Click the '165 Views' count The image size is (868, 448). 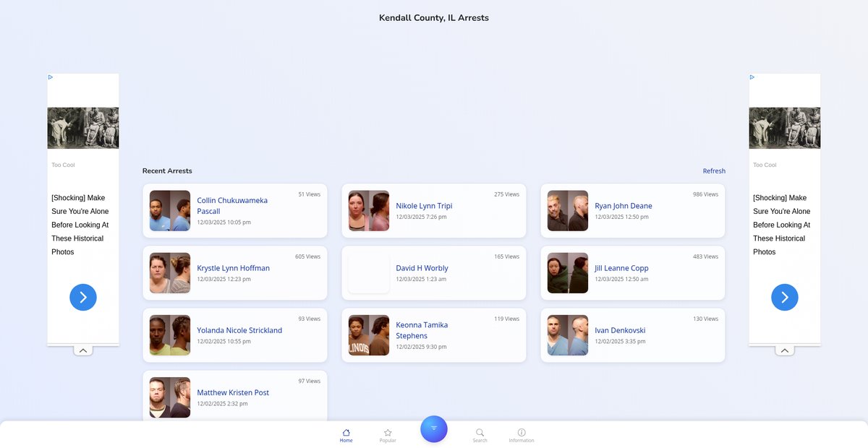pos(507,257)
